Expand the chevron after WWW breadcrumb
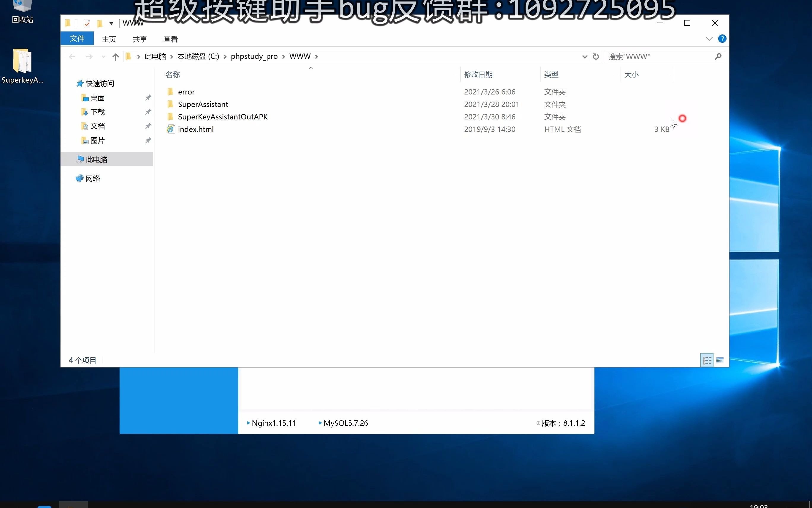 [316, 56]
